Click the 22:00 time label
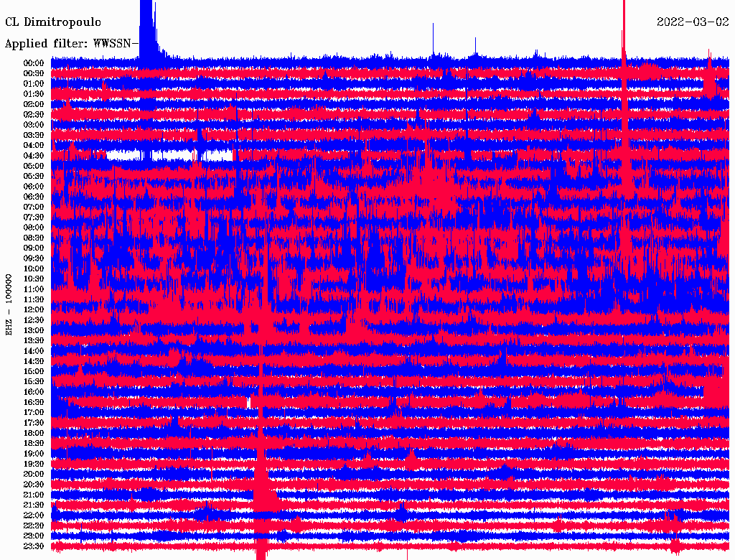Viewport: 735px width, 560px height. (34, 515)
